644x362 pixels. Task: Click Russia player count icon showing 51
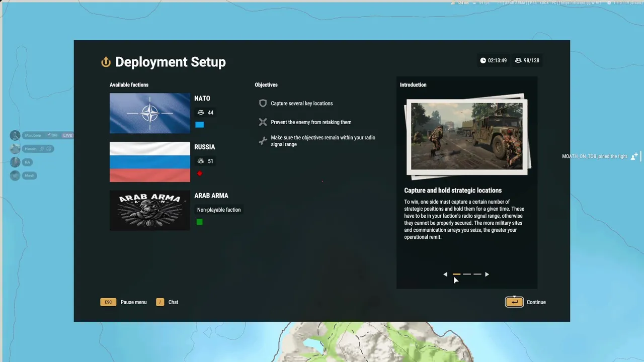coord(201,161)
